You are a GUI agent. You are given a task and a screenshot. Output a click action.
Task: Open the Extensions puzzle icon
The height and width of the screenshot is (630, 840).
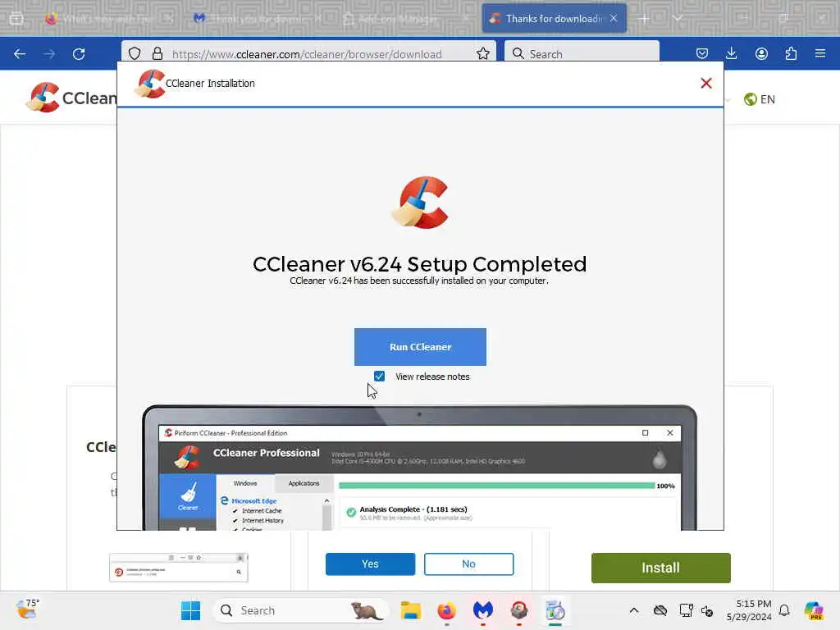tap(791, 53)
